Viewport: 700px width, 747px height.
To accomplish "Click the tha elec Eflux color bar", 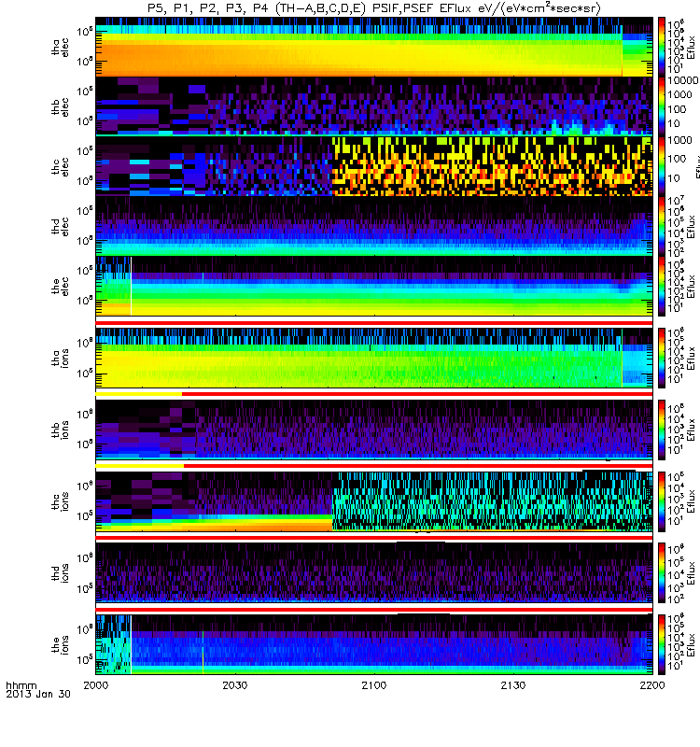I will coord(662,47).
